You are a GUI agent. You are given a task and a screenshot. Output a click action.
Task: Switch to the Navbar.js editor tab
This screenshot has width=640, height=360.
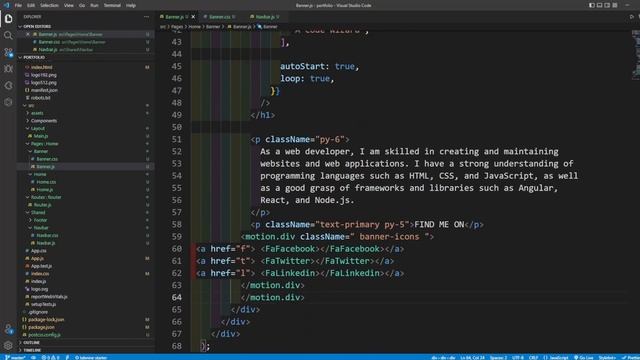coord(265,17)
